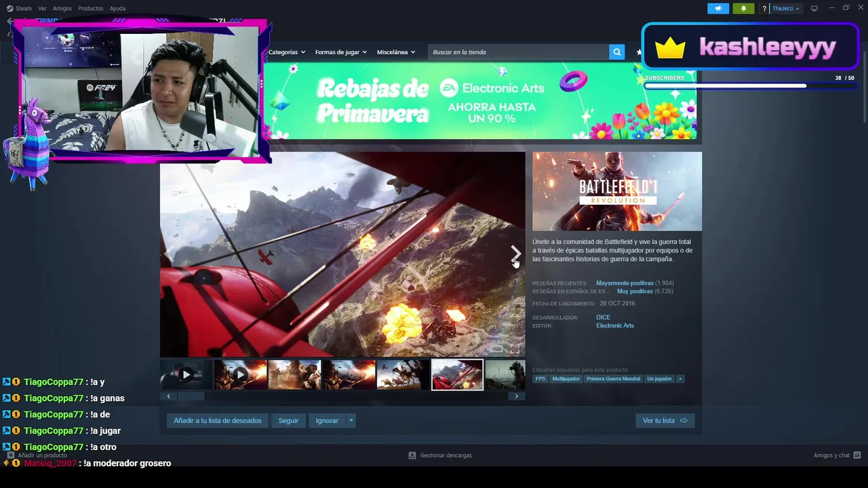Open the Productos menu
This screenshot has height=488, width=868.
pyautogui.click(x=90, y=8)
